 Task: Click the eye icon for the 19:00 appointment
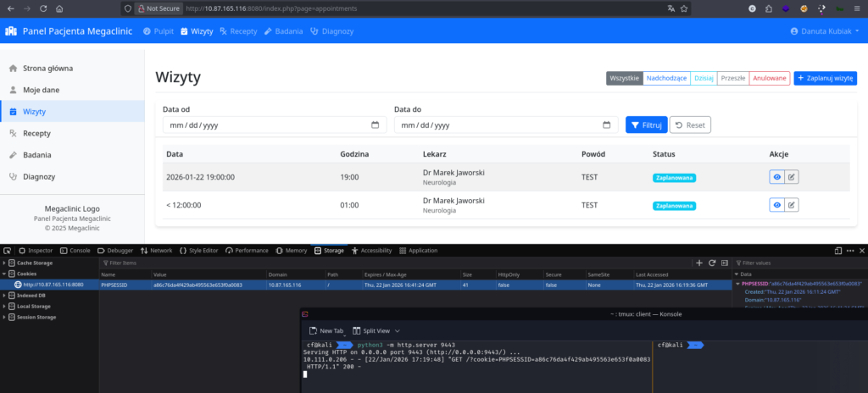(776, 177)
